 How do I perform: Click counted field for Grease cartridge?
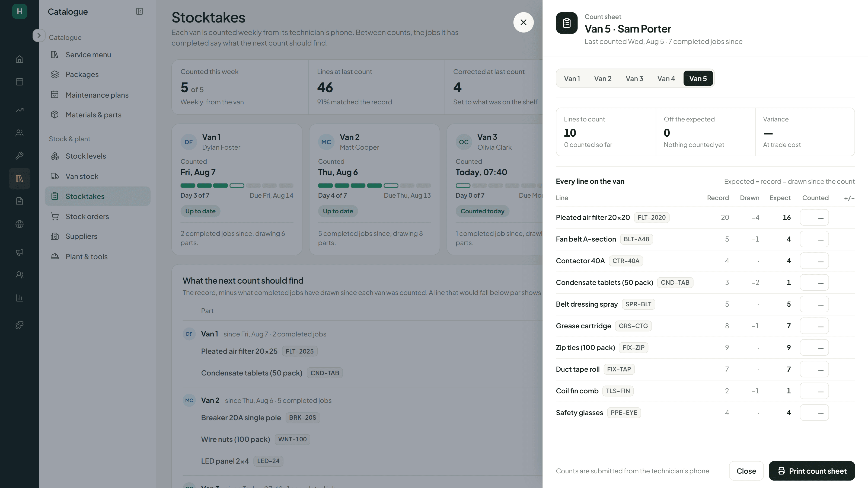814,326
